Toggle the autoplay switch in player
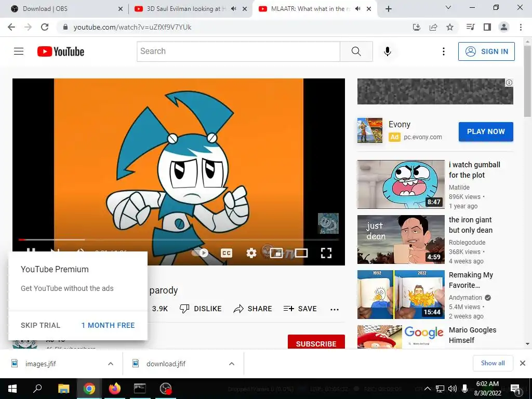The image size is (532, 399). (200, 253)
